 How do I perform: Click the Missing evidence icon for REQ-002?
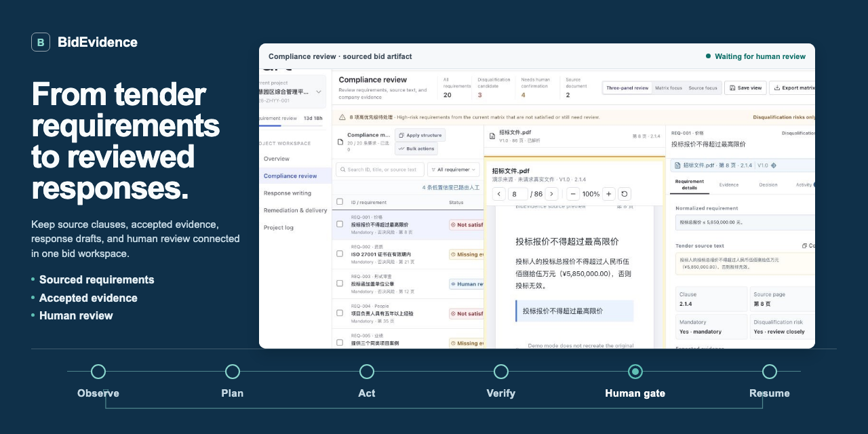pyautogui.click(x=454, y=254)
